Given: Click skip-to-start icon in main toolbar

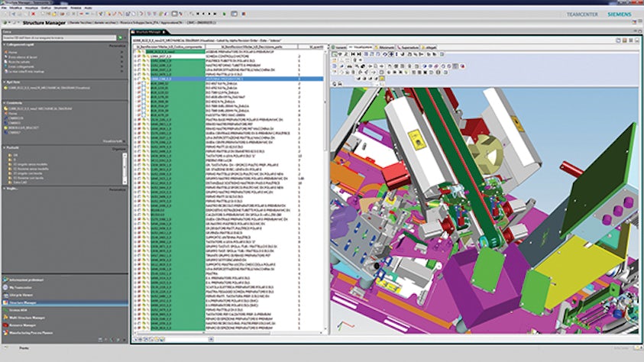Looking at the screenshot, I should tap(198, 14).
